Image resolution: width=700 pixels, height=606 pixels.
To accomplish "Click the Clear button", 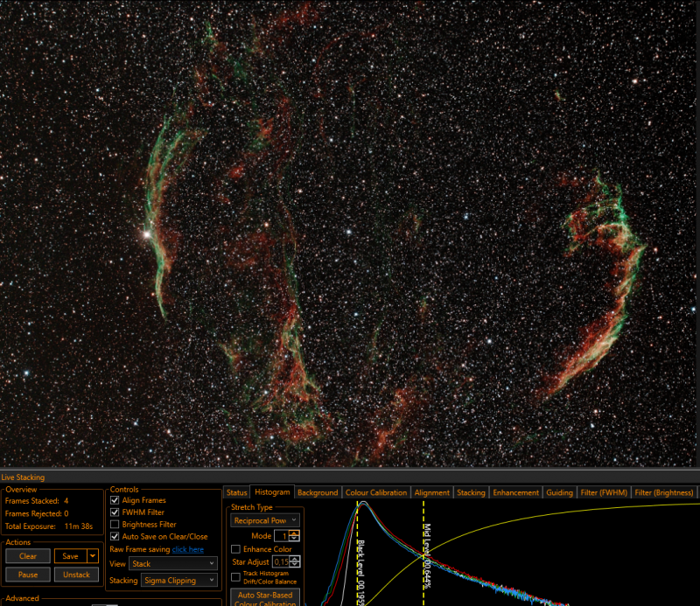I will tap(28, 556).
